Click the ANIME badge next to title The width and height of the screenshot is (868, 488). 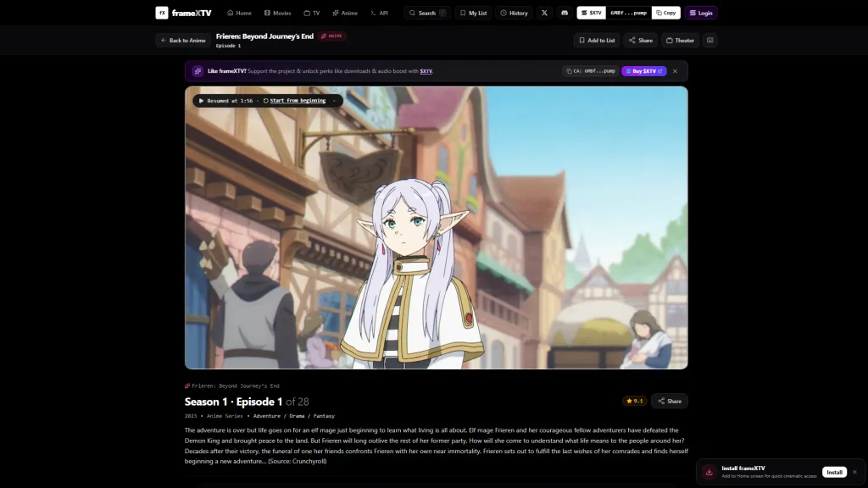tap(331, 36)
